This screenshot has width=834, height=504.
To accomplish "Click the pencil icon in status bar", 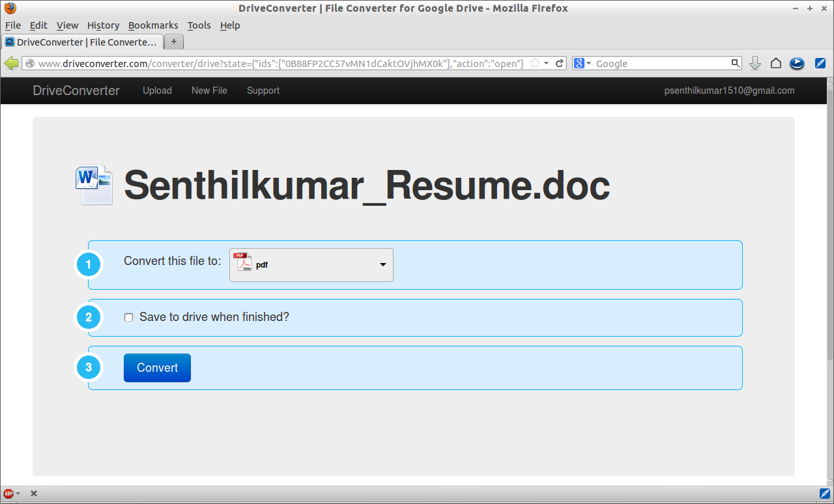I will (824, 494).
